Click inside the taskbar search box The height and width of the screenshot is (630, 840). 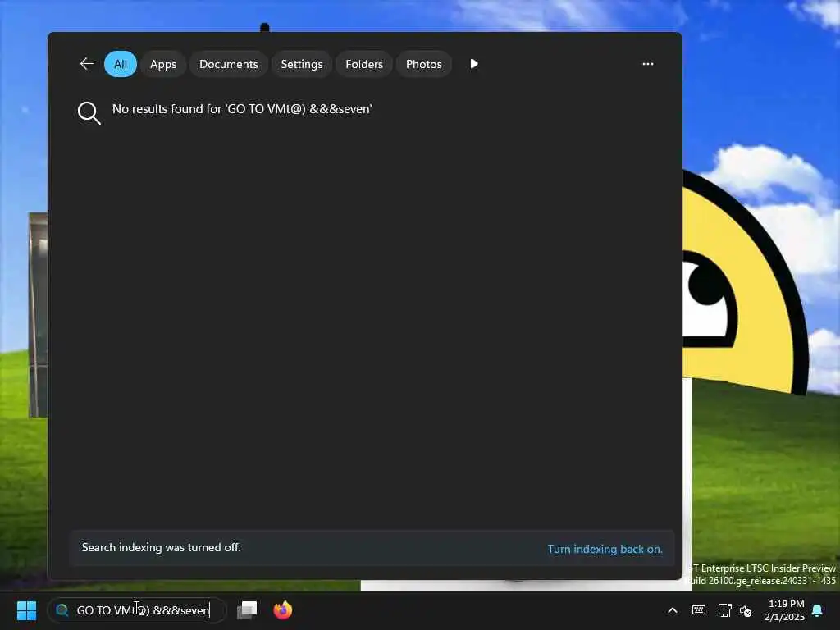coord(137,610)
